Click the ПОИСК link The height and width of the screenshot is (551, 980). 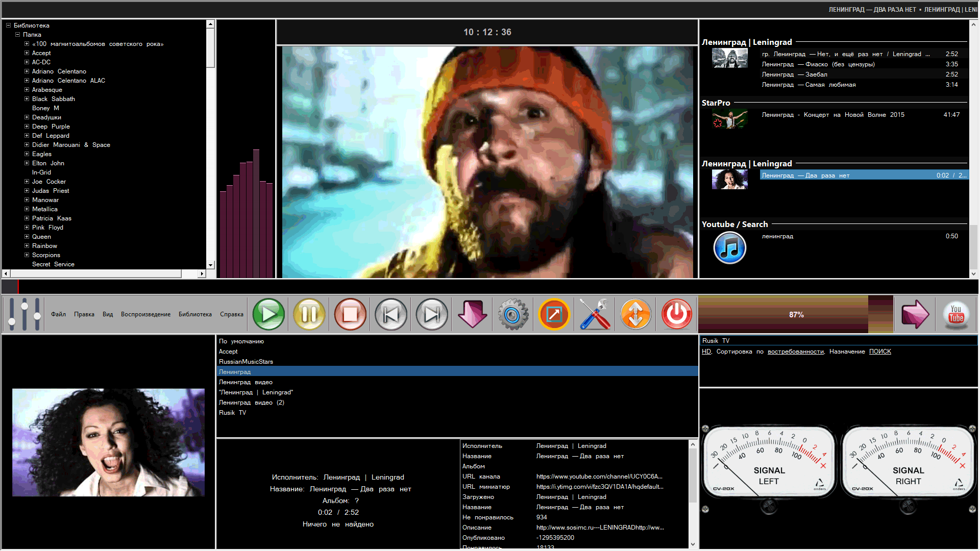click(x=880, y=352)
